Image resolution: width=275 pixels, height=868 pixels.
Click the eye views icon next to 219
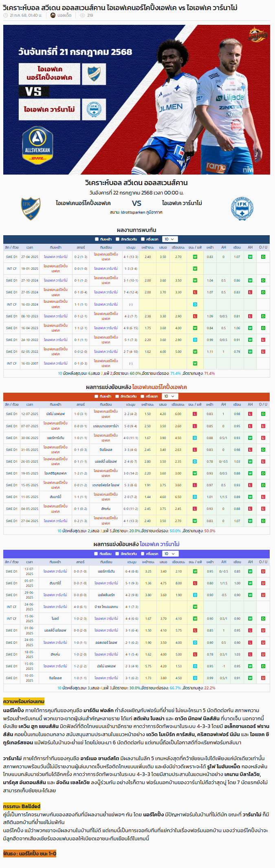(x=82, y=15)
